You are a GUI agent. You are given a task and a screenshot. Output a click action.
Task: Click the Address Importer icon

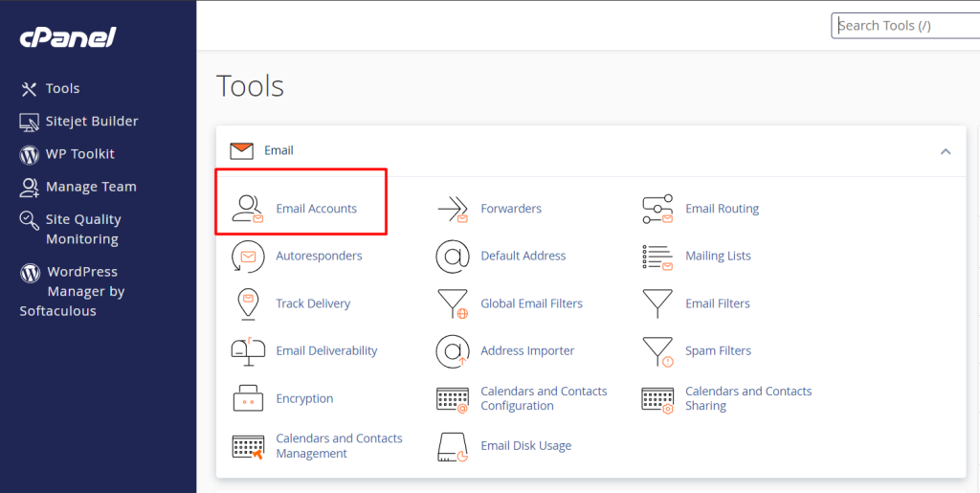click(x=452, y=351)
